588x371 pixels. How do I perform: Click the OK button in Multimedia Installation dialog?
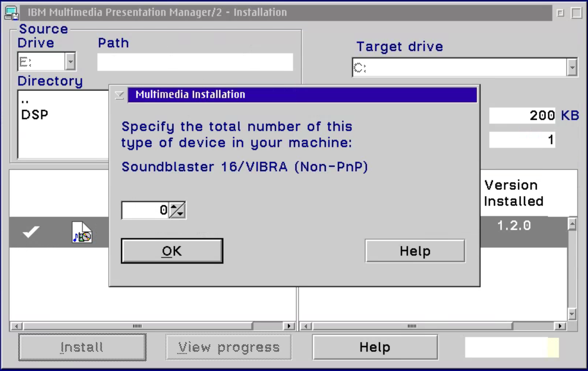pos(172,251)
